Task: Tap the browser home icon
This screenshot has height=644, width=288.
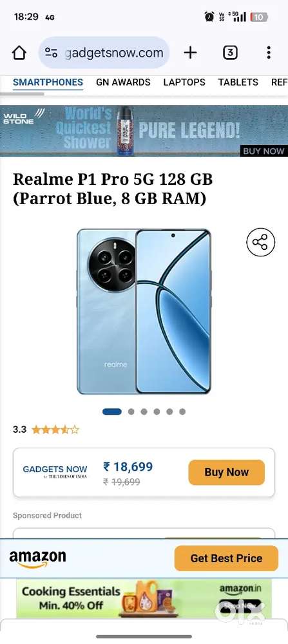Action: tap(19, 53)
